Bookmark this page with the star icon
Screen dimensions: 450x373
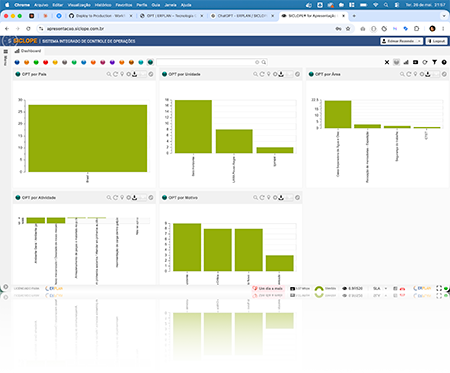(348, 29)
